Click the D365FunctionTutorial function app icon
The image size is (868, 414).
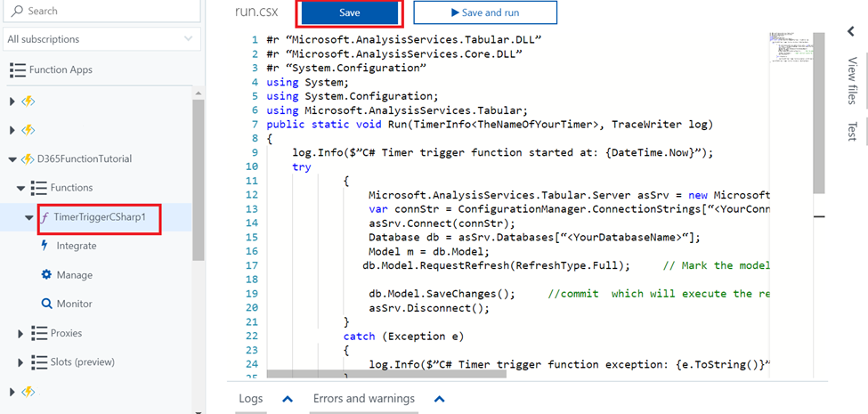click(x=28, y=158)
